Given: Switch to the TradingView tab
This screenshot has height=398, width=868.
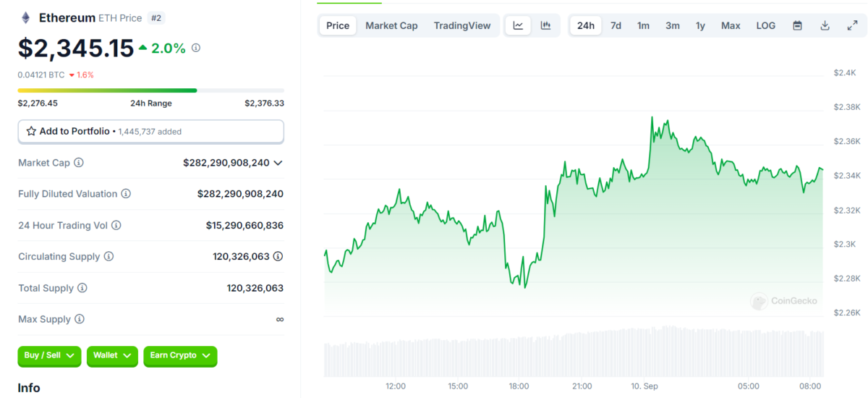Looking at the screenshot, I should tap(462, 25).
